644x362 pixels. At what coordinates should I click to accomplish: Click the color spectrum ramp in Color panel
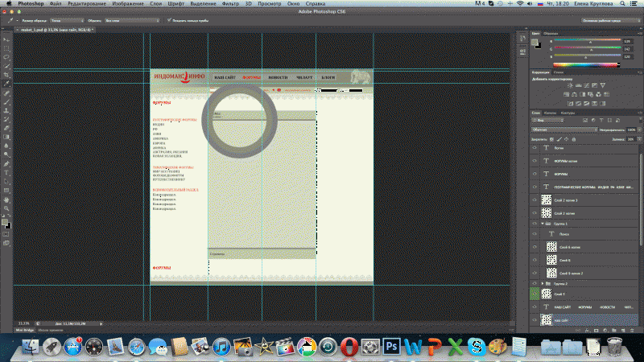584,64
